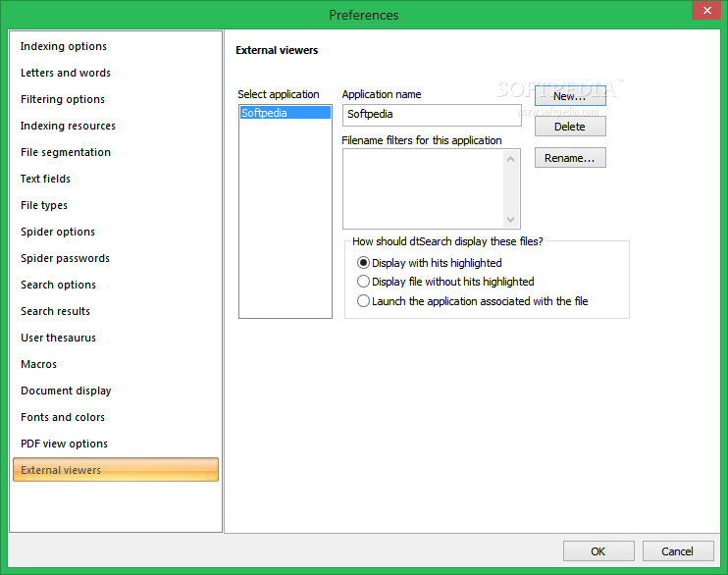Go to Filtering options
This screenshot has height=575, width=728.
[x=63, y=99]
